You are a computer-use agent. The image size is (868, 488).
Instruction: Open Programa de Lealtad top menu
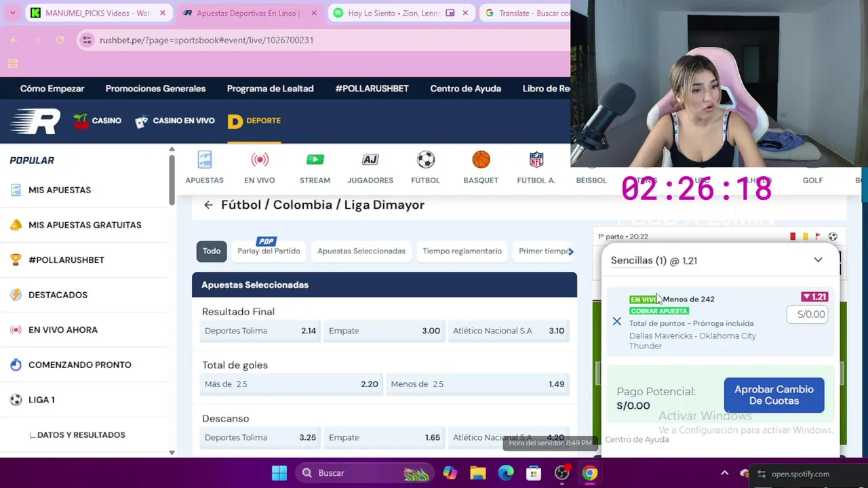(x=270, y=89)
